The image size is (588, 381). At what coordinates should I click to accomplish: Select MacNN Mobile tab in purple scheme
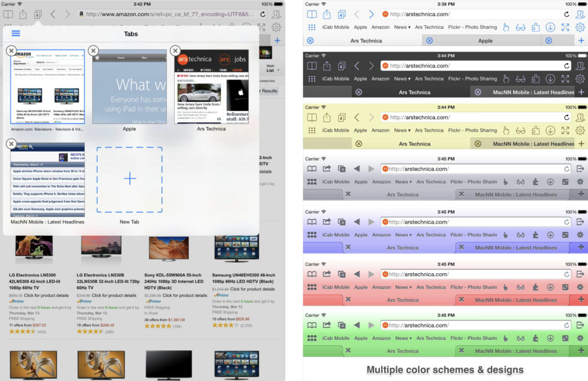pos(516,248)
